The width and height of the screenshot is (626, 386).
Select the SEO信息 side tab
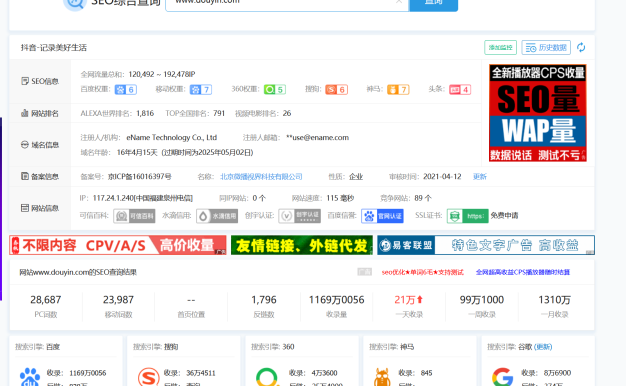click(x=40, y=81)
